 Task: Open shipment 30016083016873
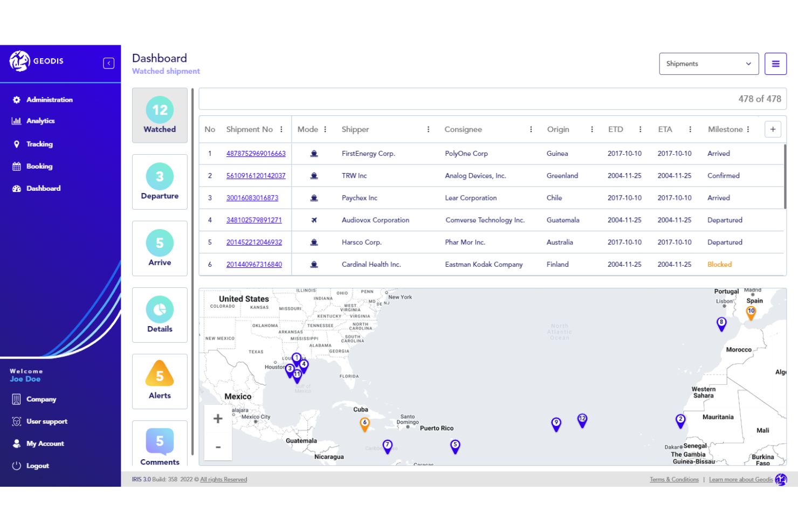252,198
